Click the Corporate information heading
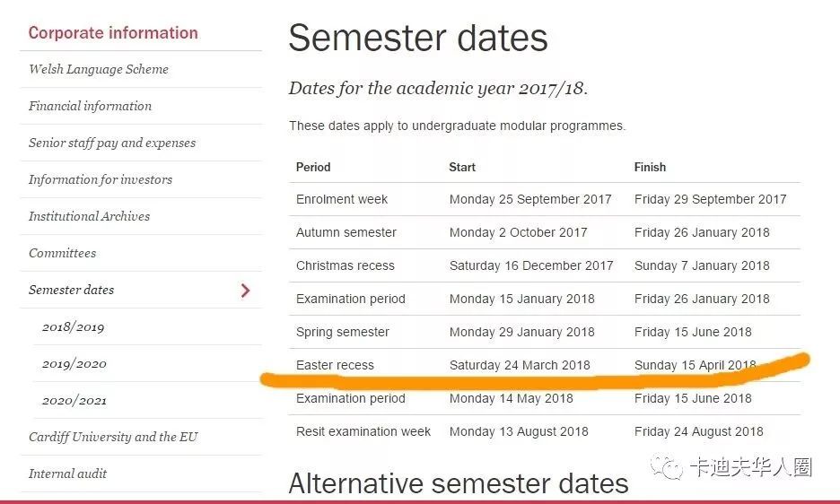 pyautogui.click(x=113, y=32)
